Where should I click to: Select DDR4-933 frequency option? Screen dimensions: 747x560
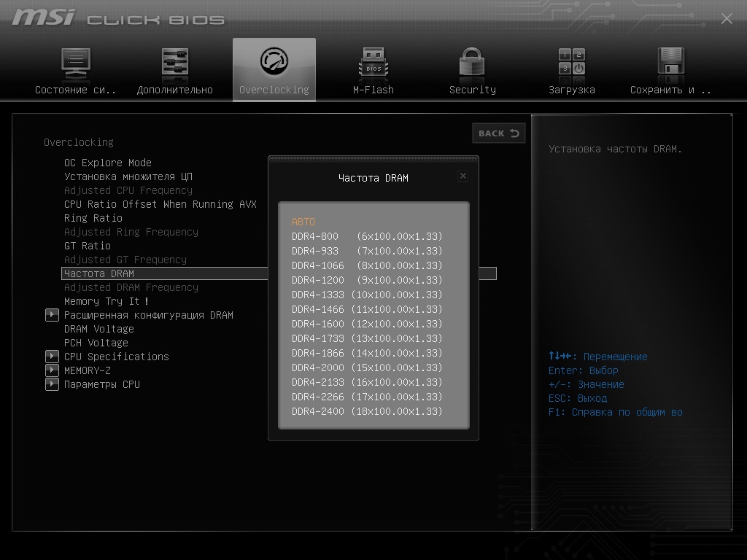[x=368, y=251]
